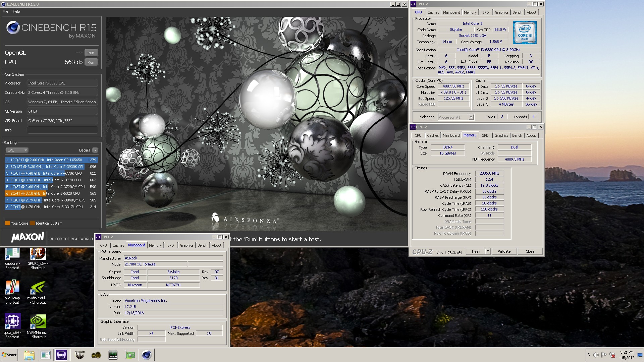This screenshot has height=362, width=644.
Task: Click the BIOS version L7.21B field
Action: point(173,307)
